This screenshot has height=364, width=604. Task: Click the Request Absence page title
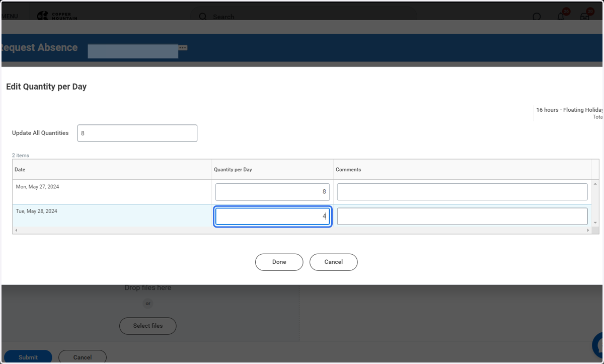pyautogui.click(x=39, y=47)
